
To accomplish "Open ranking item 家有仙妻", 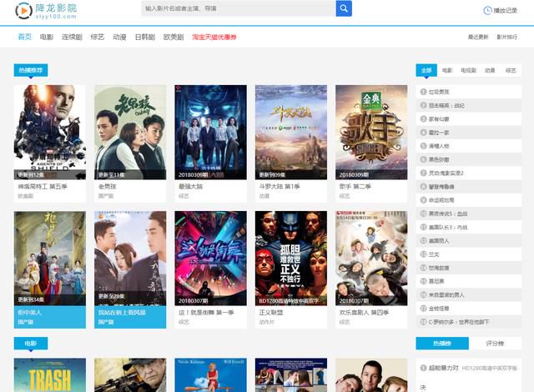I will (439, 119).
